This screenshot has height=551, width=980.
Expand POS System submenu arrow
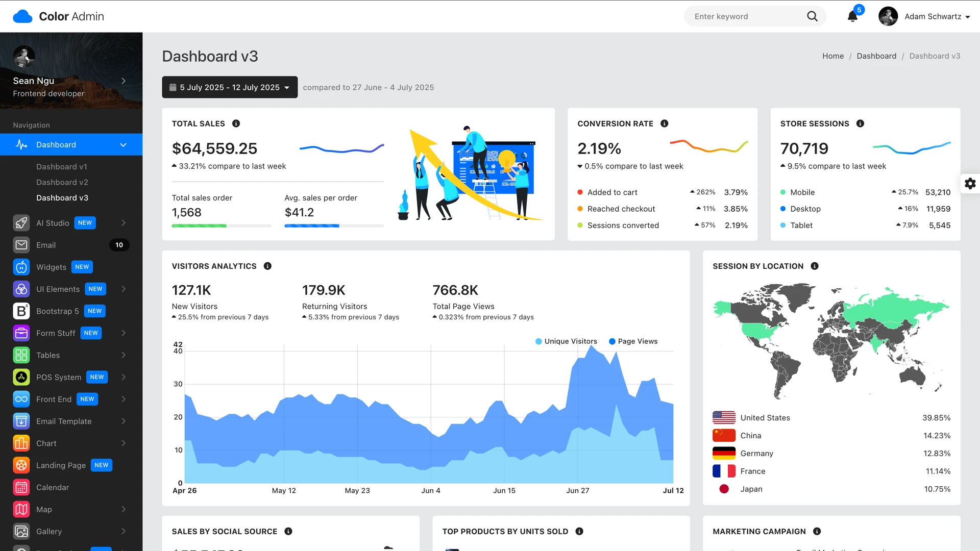pos(124,377)
